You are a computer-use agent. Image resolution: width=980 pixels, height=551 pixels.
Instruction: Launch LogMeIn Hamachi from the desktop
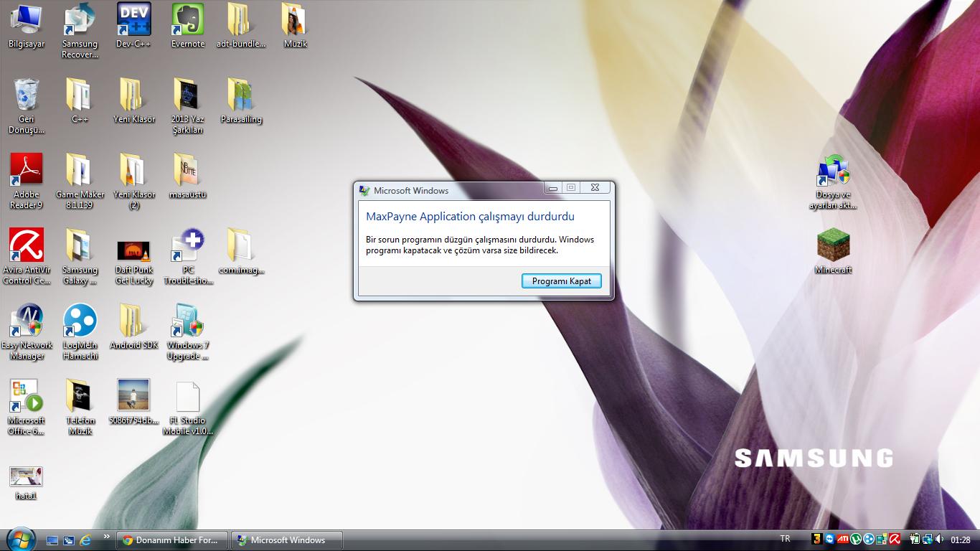coord(80,321)
